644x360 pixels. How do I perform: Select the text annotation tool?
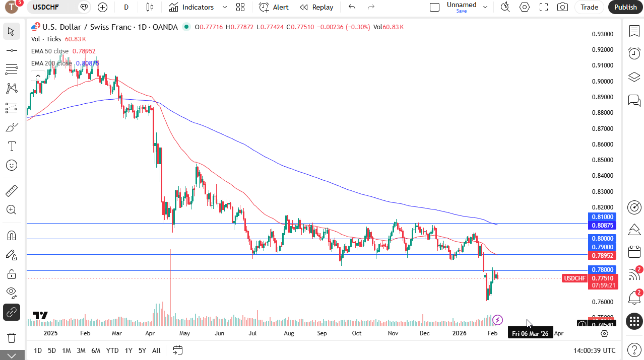click(x=11, y=146)
